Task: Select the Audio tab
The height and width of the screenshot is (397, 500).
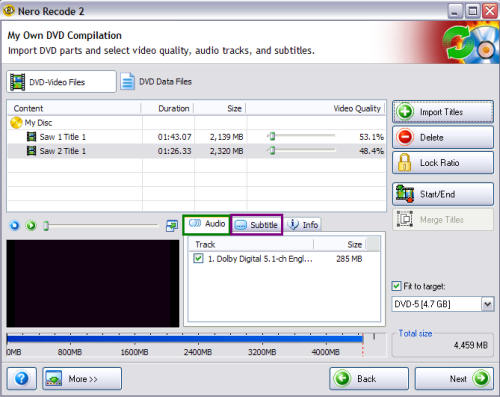Action: click(x=206, y=224)
